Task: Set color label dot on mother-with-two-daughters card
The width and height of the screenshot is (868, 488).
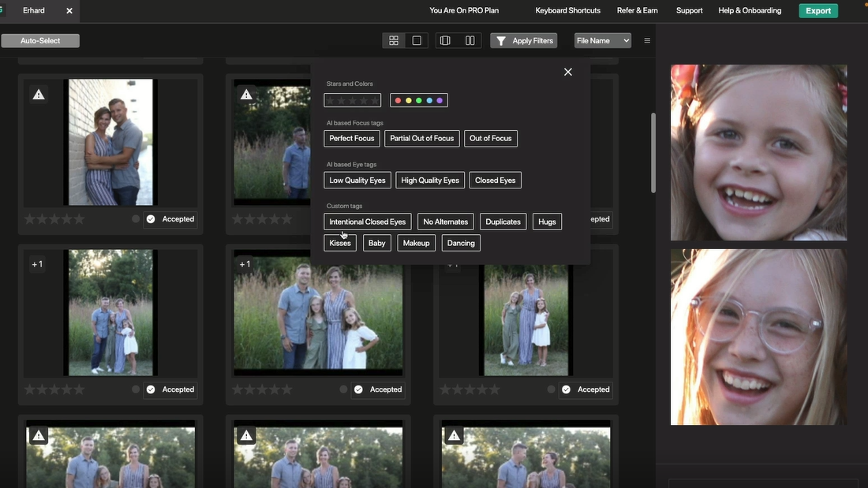Action: [551, 389]
